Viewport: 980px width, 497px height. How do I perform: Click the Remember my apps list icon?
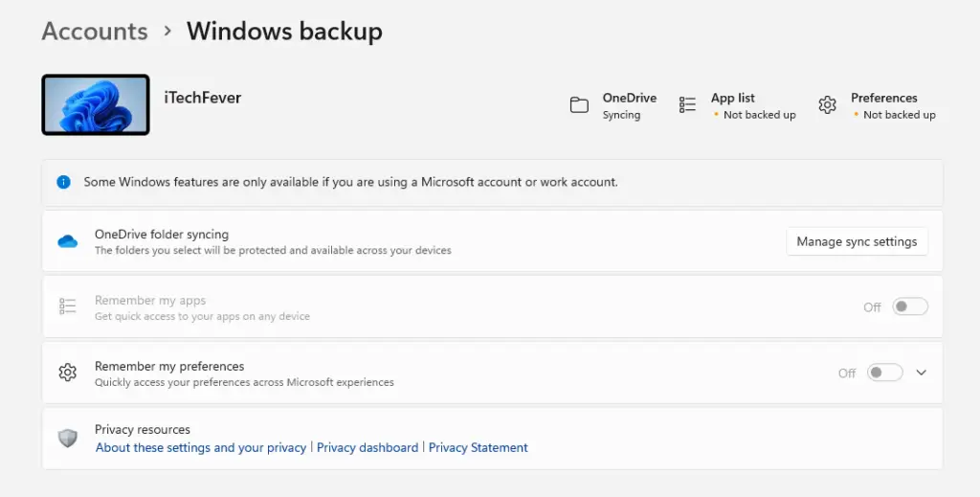68,306
